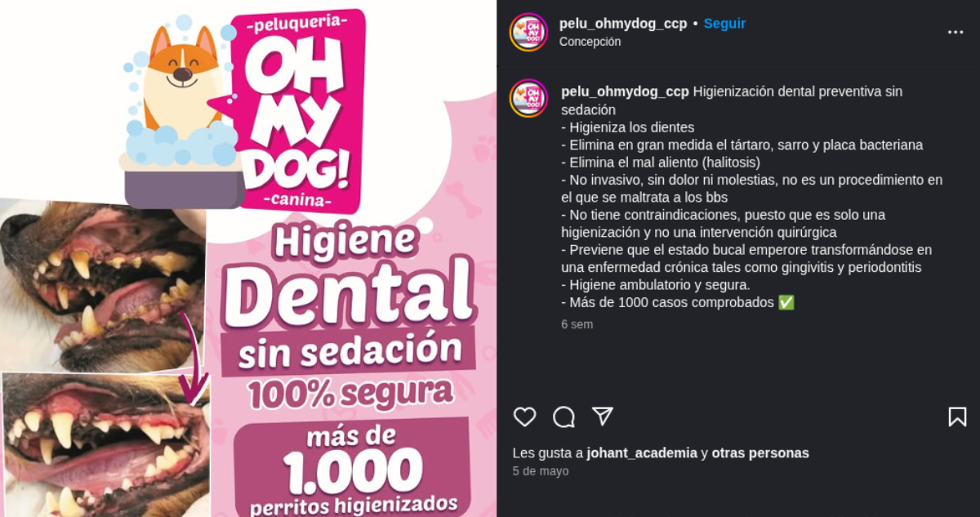The image size is (980, 517).
Task: Open comments with the speech bubble icon
Action: tap(563, 417)
